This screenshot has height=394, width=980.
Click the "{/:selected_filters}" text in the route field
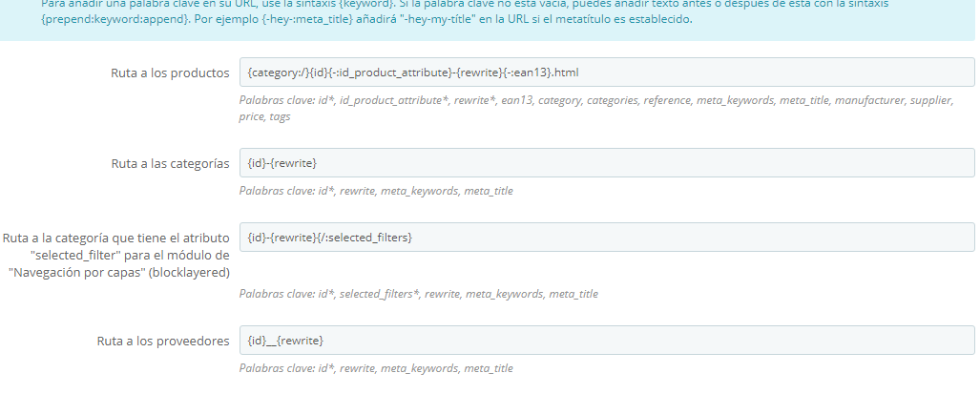pos(365,238)
